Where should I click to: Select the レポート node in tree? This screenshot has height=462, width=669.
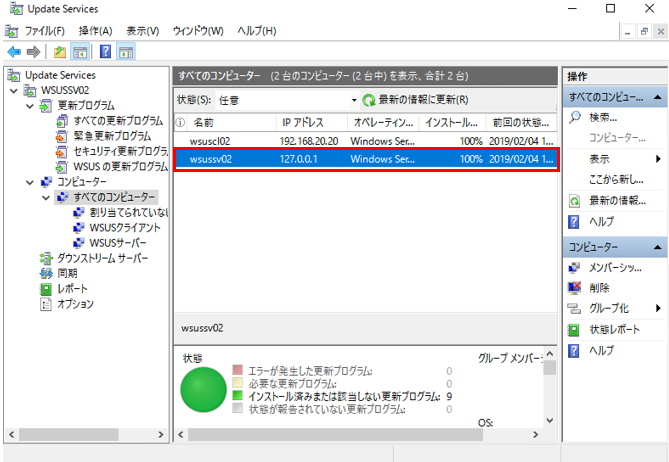[x=72, y=288]
